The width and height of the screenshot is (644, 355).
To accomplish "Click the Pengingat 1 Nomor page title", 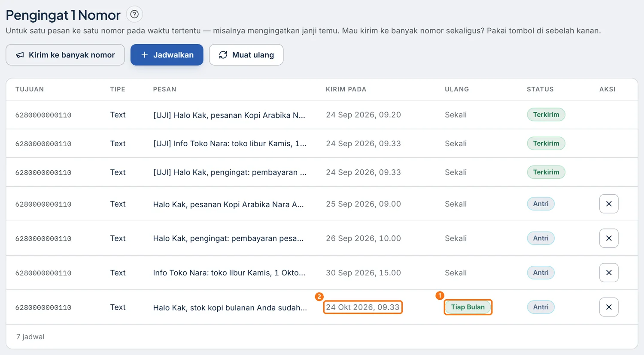I will coord(63,15).
